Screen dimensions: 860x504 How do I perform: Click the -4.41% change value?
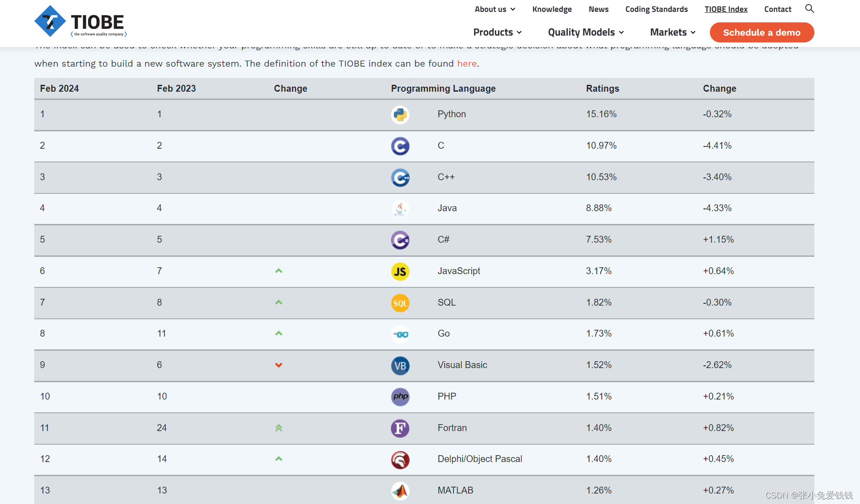(x=717, y=145)
